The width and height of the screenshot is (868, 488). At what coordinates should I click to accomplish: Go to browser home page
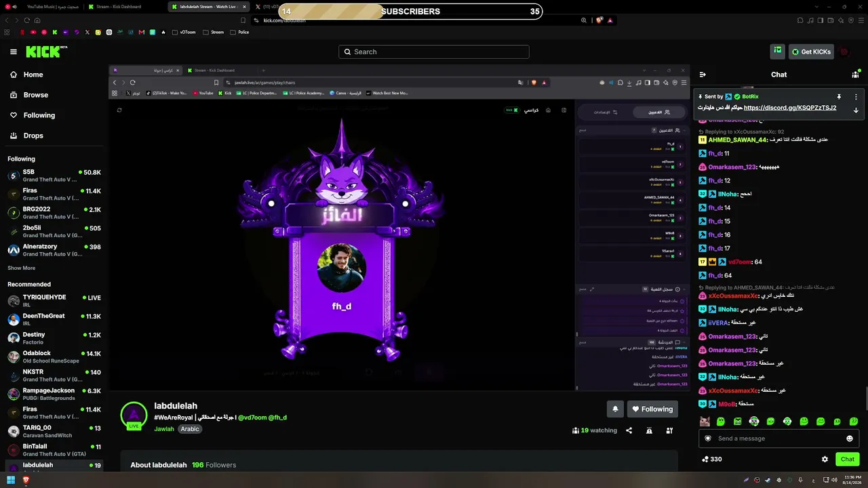click(37, 20)
